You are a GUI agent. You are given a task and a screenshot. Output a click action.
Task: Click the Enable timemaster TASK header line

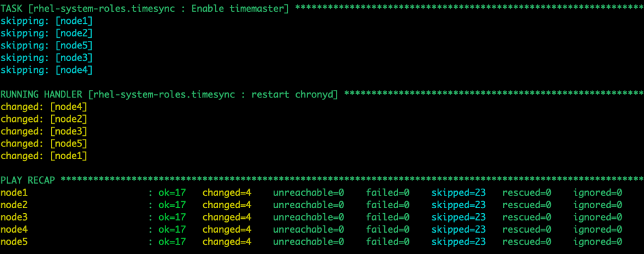tap(322, 9)
